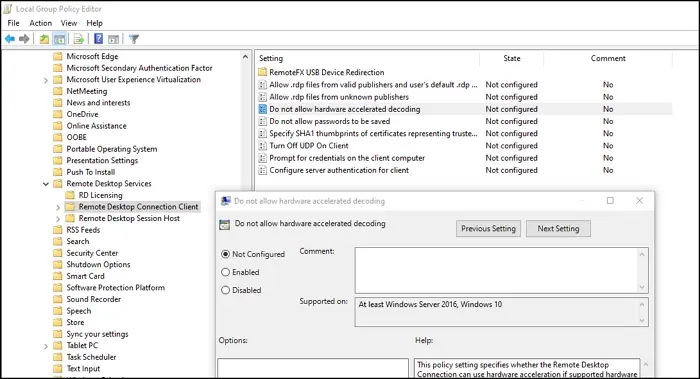Expand the Tablet PC tree node
This screenshot has height=379, width=700.
click(46, 346)
